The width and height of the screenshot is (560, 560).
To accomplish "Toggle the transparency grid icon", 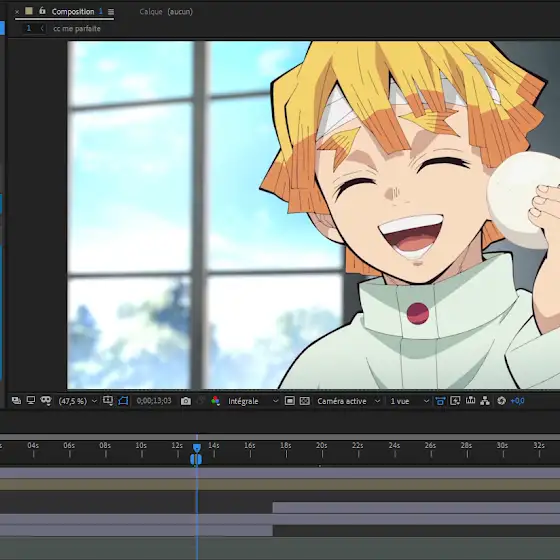I will [305, 401].
